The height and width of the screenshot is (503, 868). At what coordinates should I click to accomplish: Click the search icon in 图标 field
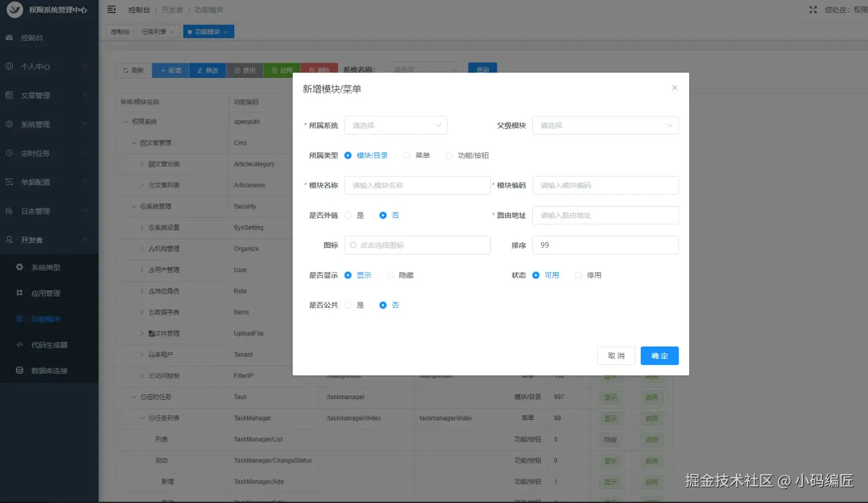point(353,245)
